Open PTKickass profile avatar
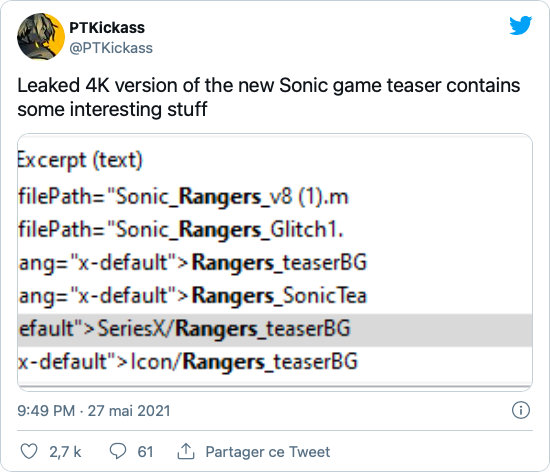The height and width of the screenshot is (473, 550). click(41, 36)
